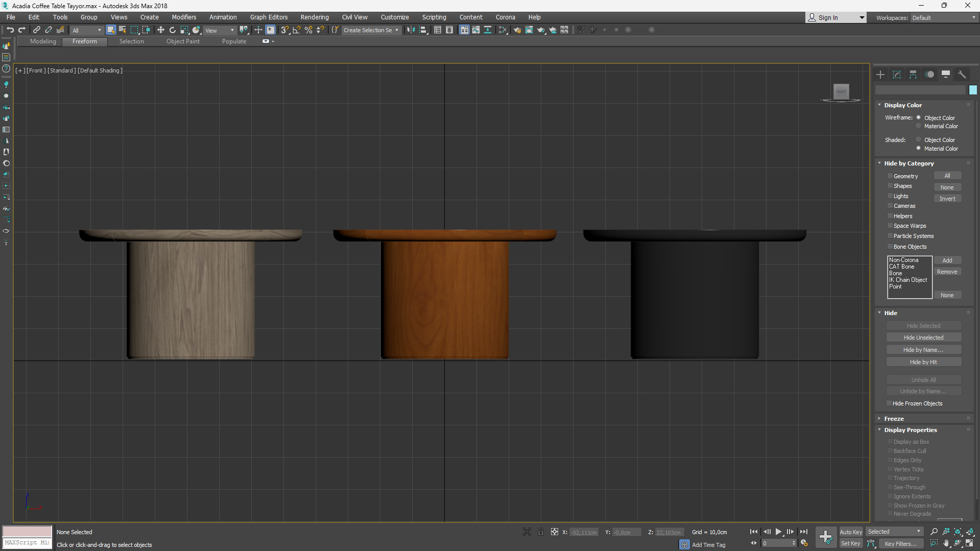Select Shaded Object Color radio option
This screenshot has width=980, height=551.
[x=919, y=139]
